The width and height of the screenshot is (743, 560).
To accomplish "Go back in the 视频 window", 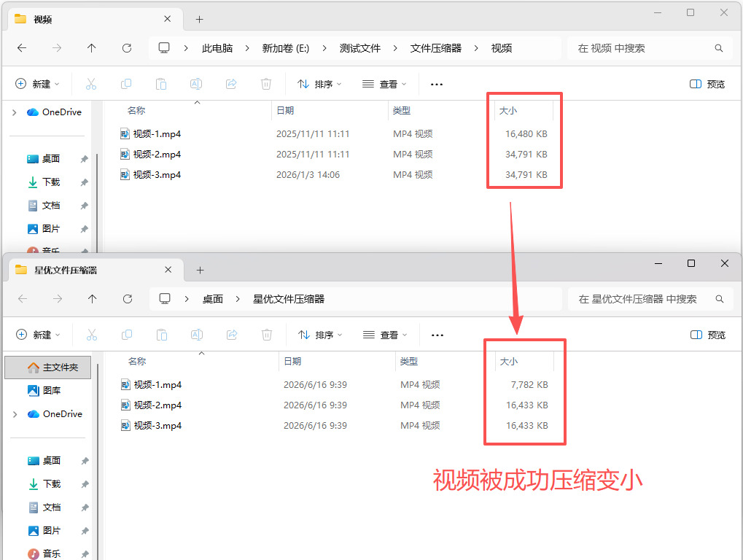I will tap(22, 48).
